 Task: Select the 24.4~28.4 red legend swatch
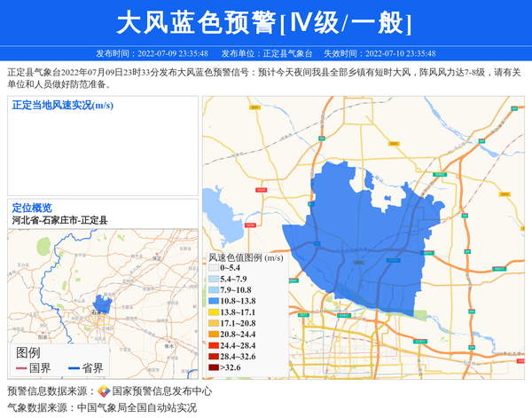coord(213,345)
